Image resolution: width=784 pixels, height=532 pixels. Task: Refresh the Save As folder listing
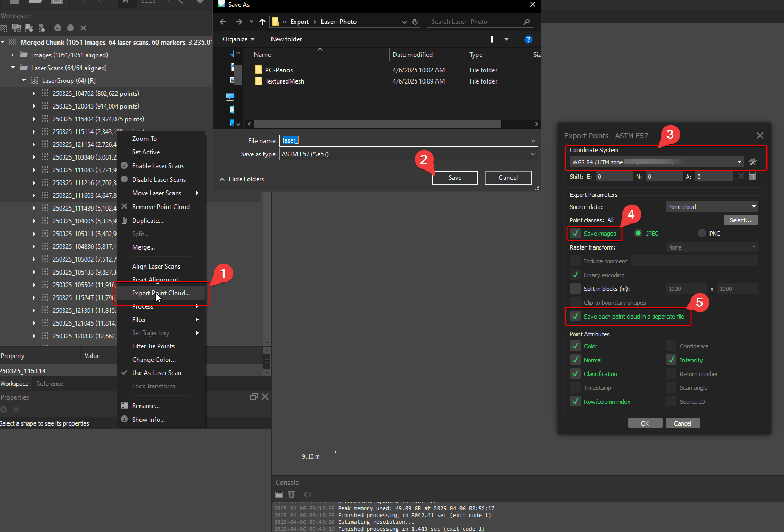(415, 22)
